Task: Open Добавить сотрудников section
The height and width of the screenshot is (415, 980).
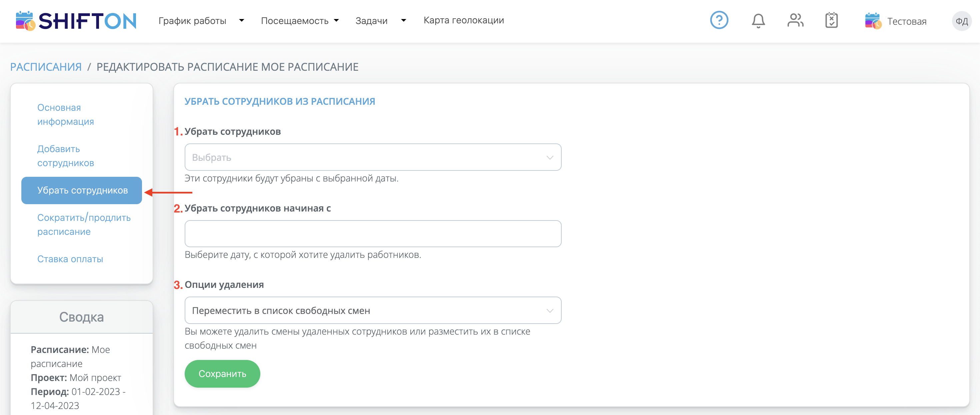Action: tap(65, 156)
